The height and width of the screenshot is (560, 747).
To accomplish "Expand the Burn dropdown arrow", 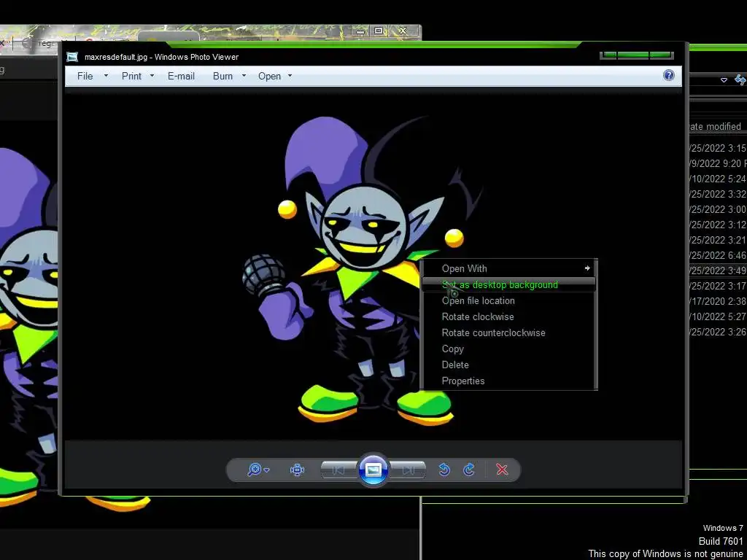I will tap(244, 76).
